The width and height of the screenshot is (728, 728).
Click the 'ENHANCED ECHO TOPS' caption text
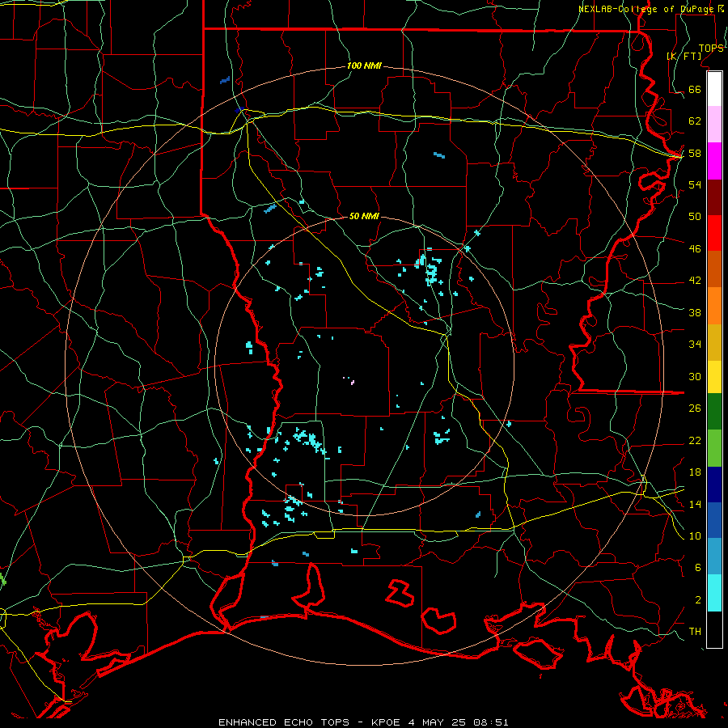coord(284,722)
